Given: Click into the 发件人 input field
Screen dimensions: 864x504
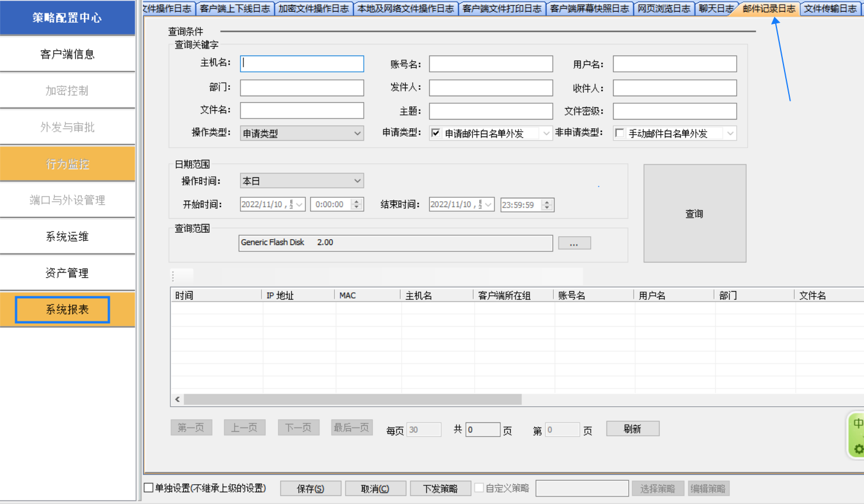Looking at the screenshot, I should tap(490, 87).
